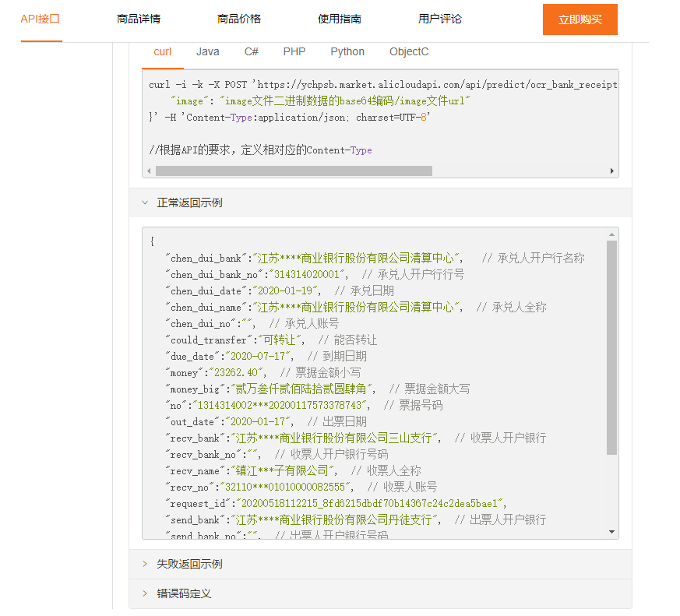Open the 使用指南 tab
Screen dimensions: 680x616
(340, 19)
